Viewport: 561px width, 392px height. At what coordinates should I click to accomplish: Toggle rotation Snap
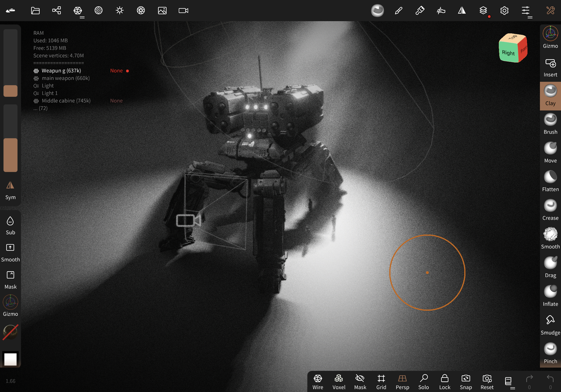[x=466, y=382]
